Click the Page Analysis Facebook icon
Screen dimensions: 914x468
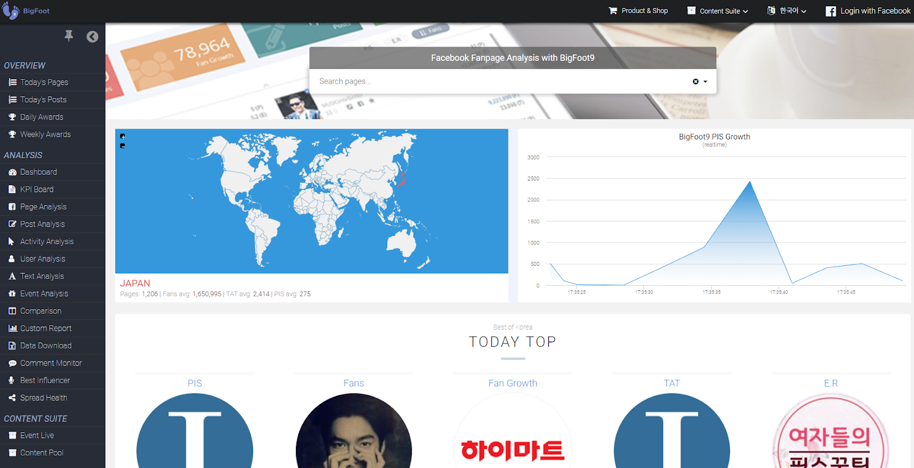click(12, 207)
